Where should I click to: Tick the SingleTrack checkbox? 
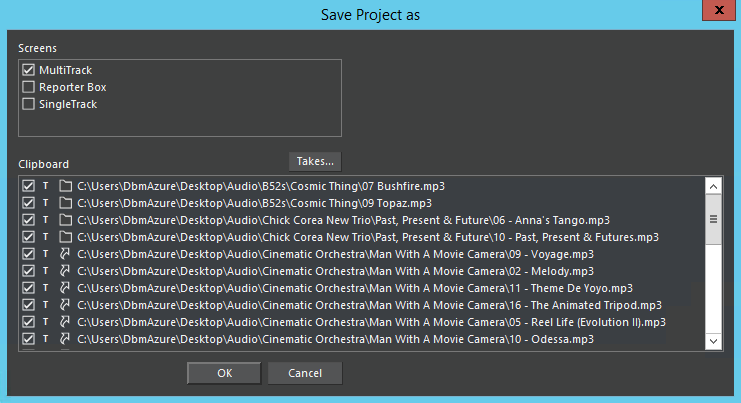28,104
